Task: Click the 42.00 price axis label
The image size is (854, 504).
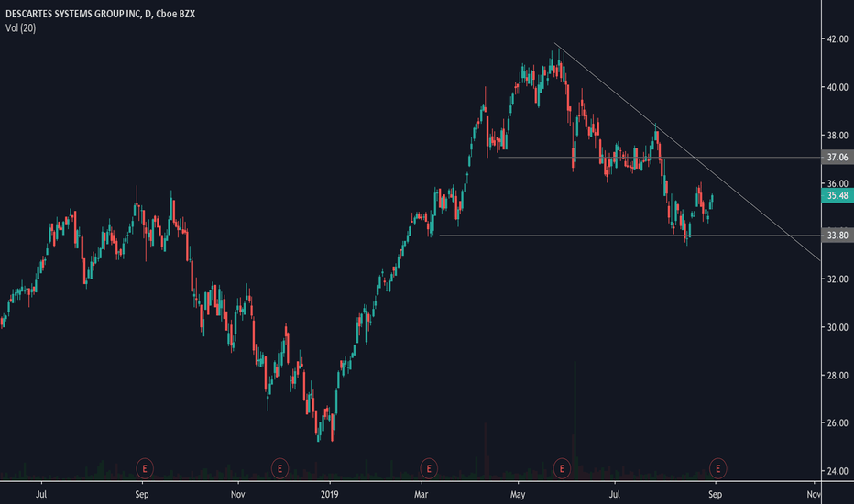Action: pyautogui.click(x=838, y=39)
